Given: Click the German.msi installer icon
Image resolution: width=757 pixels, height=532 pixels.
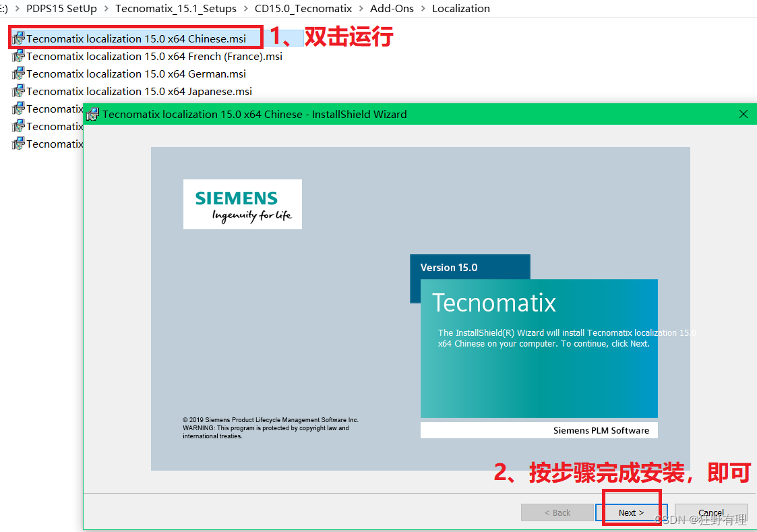Looking at the screenshot, I should (18, 74).
